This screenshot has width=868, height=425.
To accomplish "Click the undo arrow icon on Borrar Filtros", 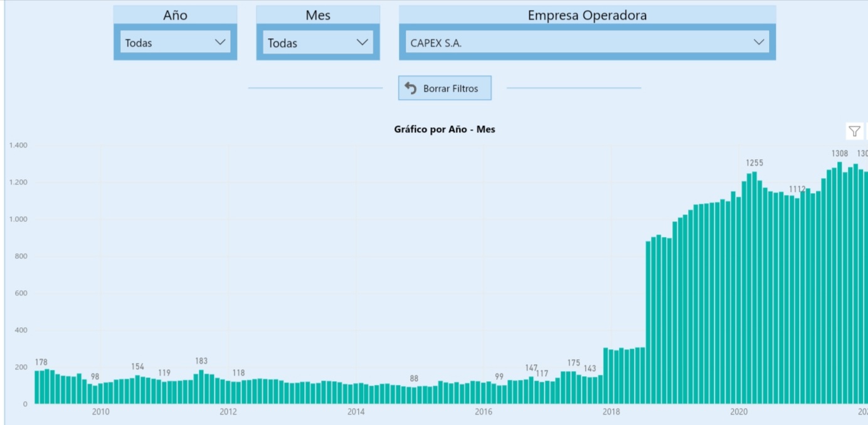I will 411,88.
